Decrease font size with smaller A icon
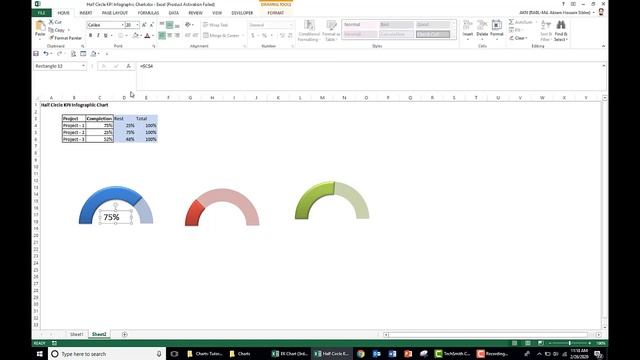The width and height of the screenshot is (640, 360). coord(151,25)
